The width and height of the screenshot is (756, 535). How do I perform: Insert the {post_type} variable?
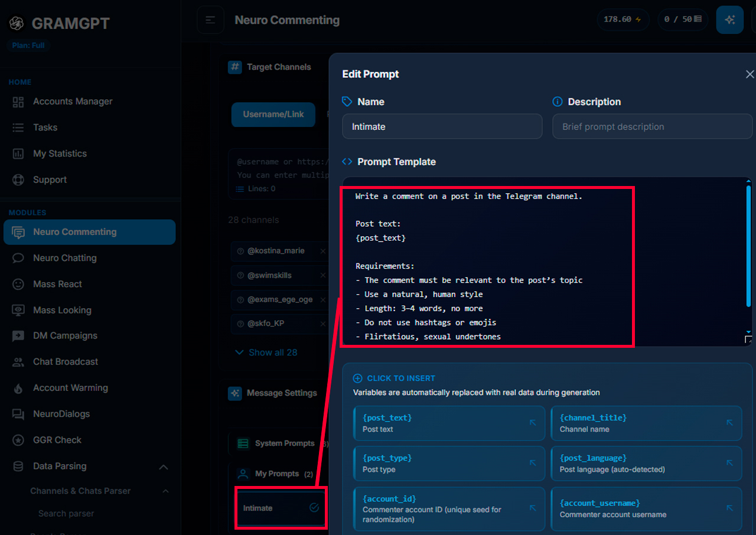point(449,464)
